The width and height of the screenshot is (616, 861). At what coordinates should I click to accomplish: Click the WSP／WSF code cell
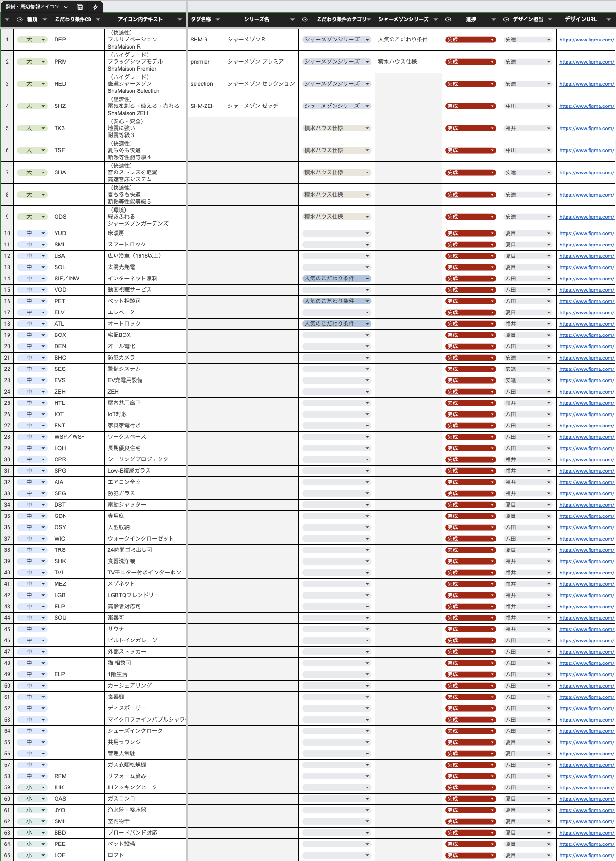(x=77, y=437)
